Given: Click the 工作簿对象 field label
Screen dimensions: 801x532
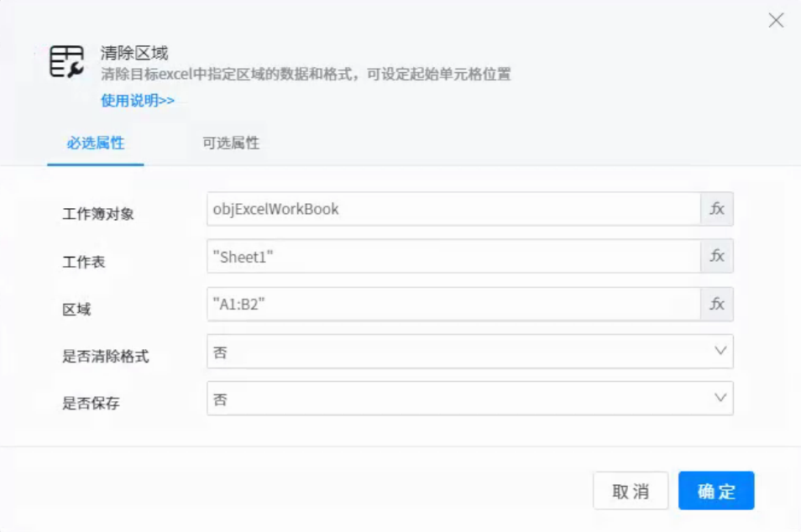Looking at the screenshot, I should click(x=98, y=214).
